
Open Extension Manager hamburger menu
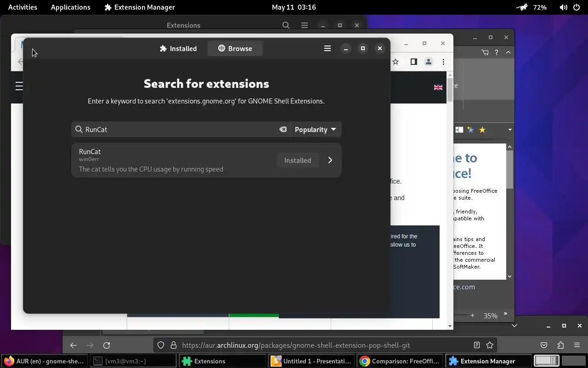328,48
